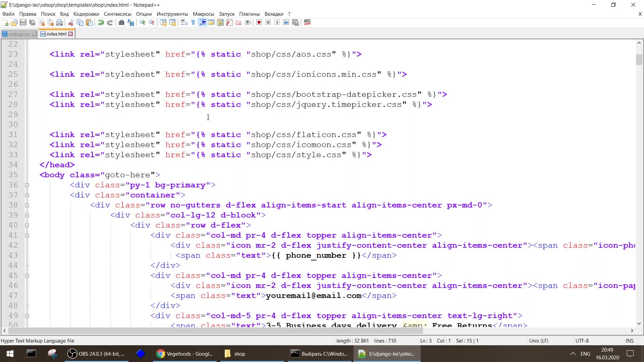Open the Поиск menu

pyautogui.click(x=48, y=14)
